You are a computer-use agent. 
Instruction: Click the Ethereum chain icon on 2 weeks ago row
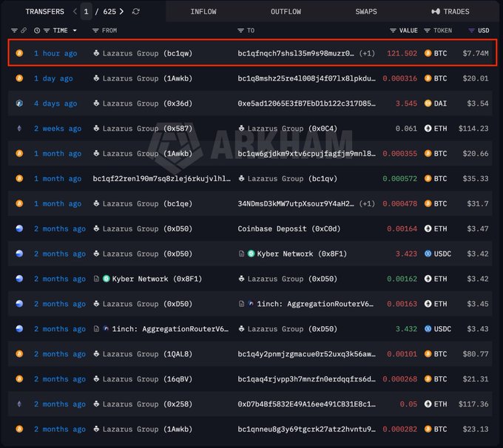pyautogui.click(x=19, y=129)
